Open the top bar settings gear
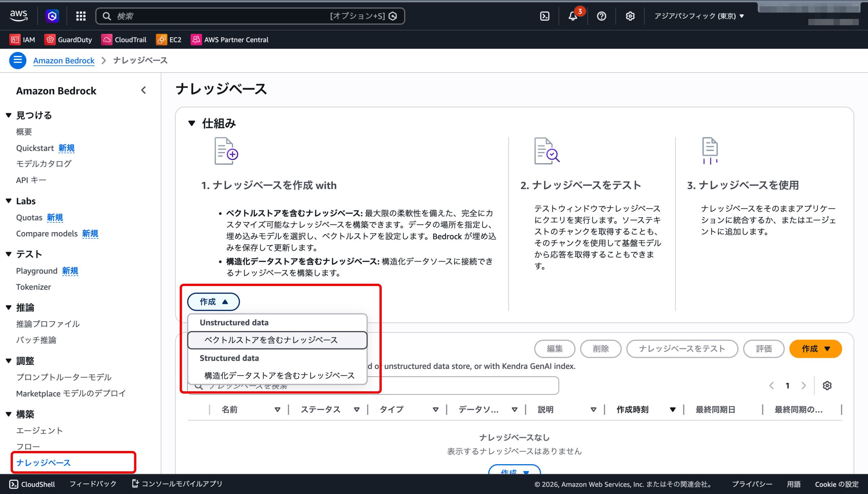The image size is (868, 494). [x=630, y=16]
